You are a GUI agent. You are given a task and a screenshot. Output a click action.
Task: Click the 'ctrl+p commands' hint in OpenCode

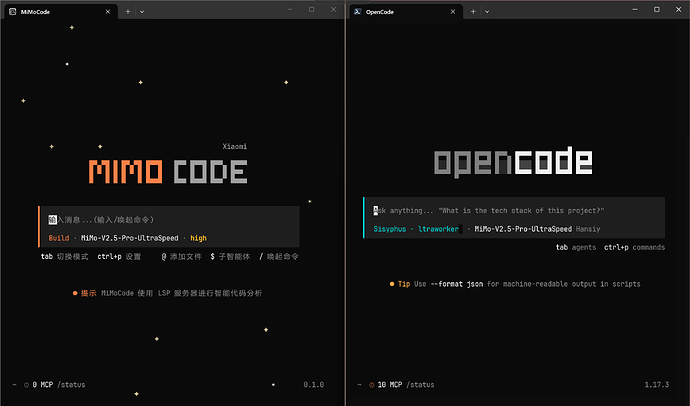coord(634,247)
